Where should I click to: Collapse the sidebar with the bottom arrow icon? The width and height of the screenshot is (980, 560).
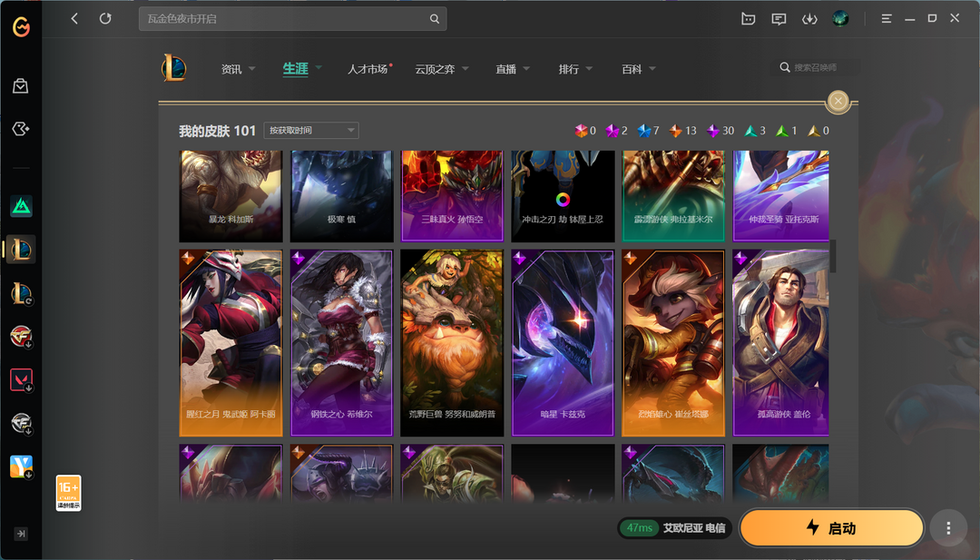21,534
